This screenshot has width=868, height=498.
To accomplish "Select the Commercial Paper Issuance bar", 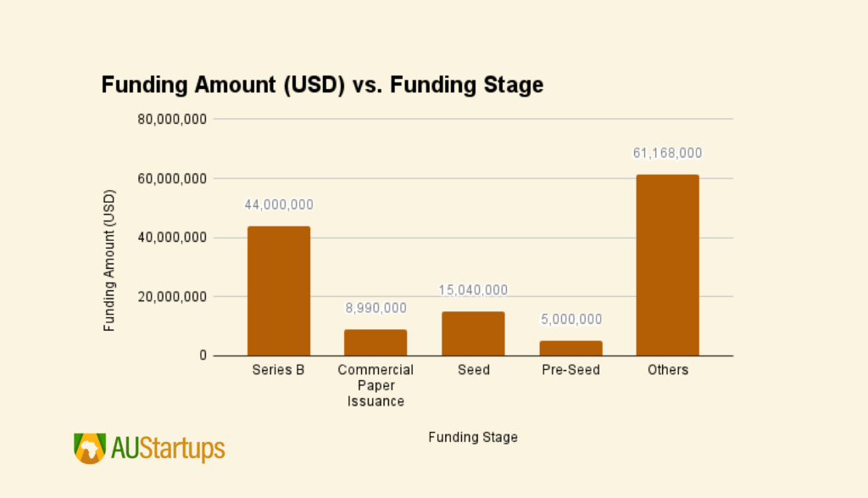I will point(376,343).
